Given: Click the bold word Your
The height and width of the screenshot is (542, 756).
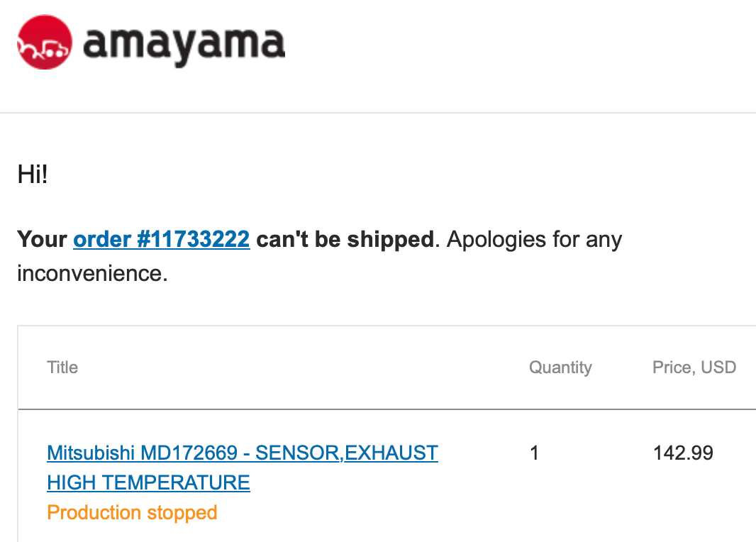Looking at the screenshot, I should point(42,239).
